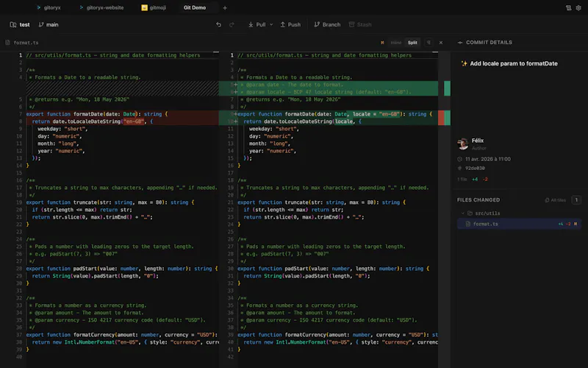This screenshot has height=368, width=588.
Task: Click the COMMIT DETAILS header icon
Action: [x=460, y=43]
